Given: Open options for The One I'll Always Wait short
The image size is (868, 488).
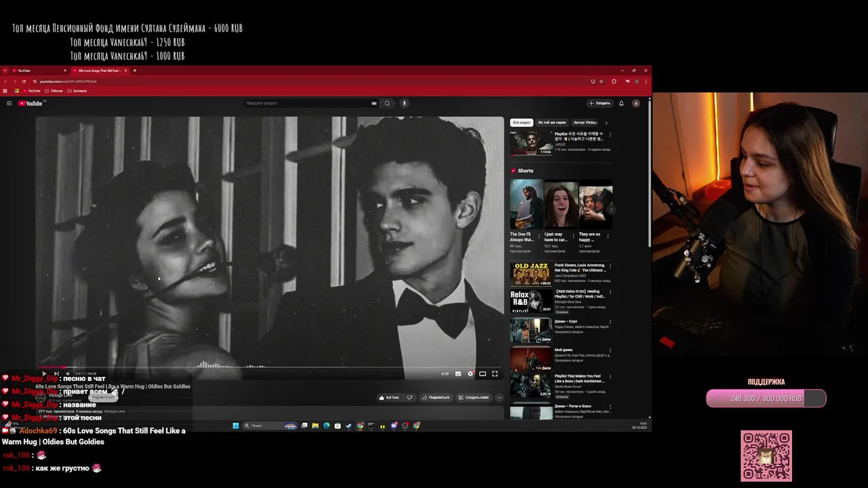Looking at the screenshot, I should click(539, 236).
